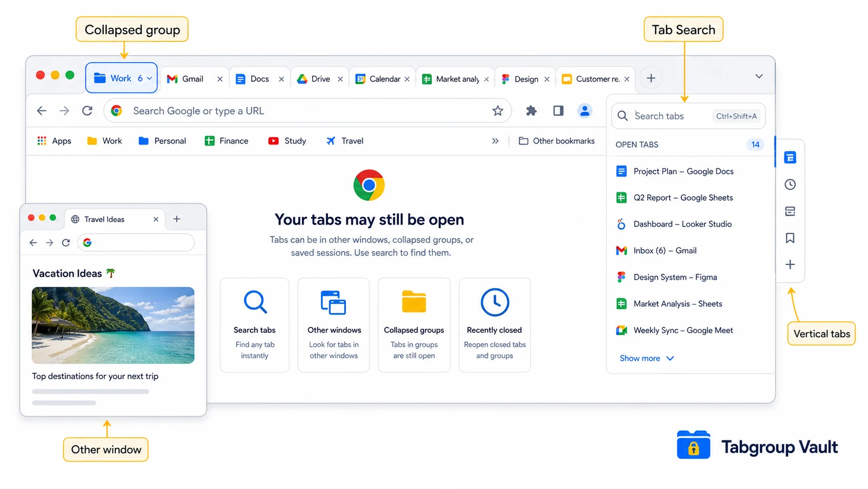
Task: Click the 14 open tabs count badge
Action: [755, 144]
